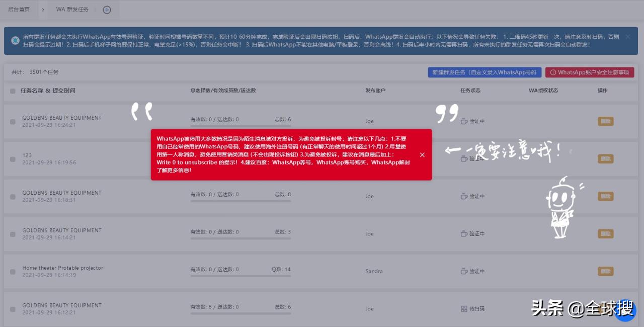Go to 后台首页 in the breadcrumb
Screen dimensions: 644x327
tap(19, 9)
